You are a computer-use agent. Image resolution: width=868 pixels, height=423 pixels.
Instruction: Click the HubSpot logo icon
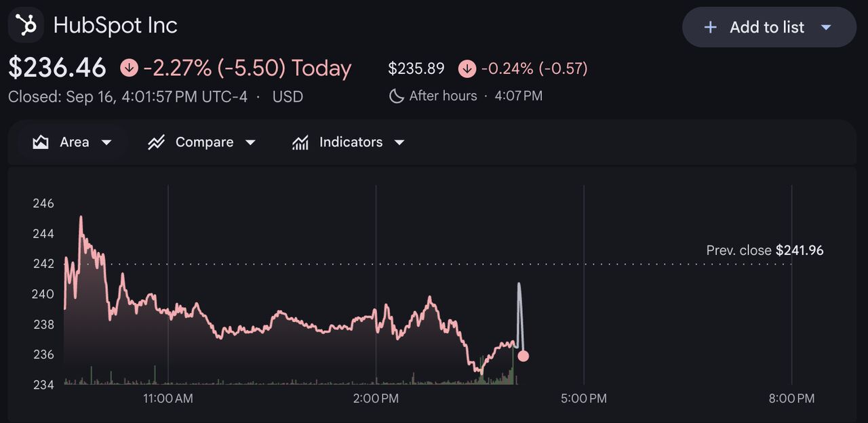(26, 26)
